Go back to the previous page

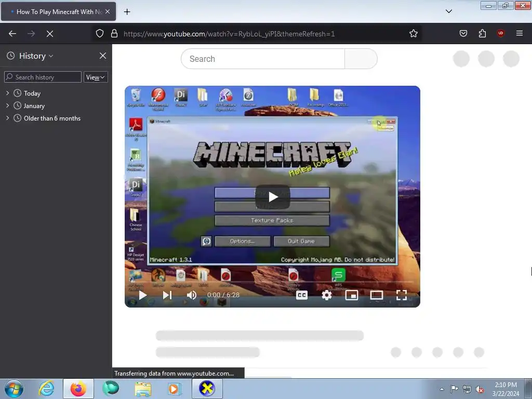[12, 34]
